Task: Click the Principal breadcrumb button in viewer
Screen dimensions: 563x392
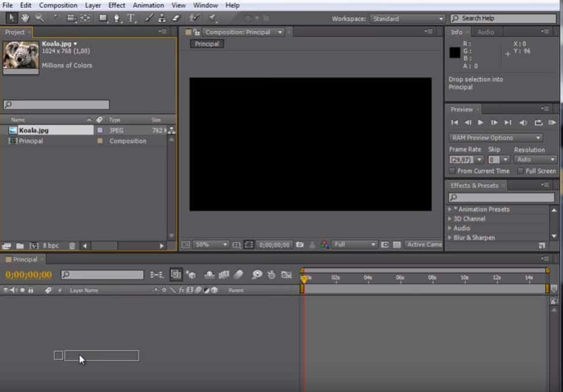Action: pyautogui.click(x=207, y=44)
